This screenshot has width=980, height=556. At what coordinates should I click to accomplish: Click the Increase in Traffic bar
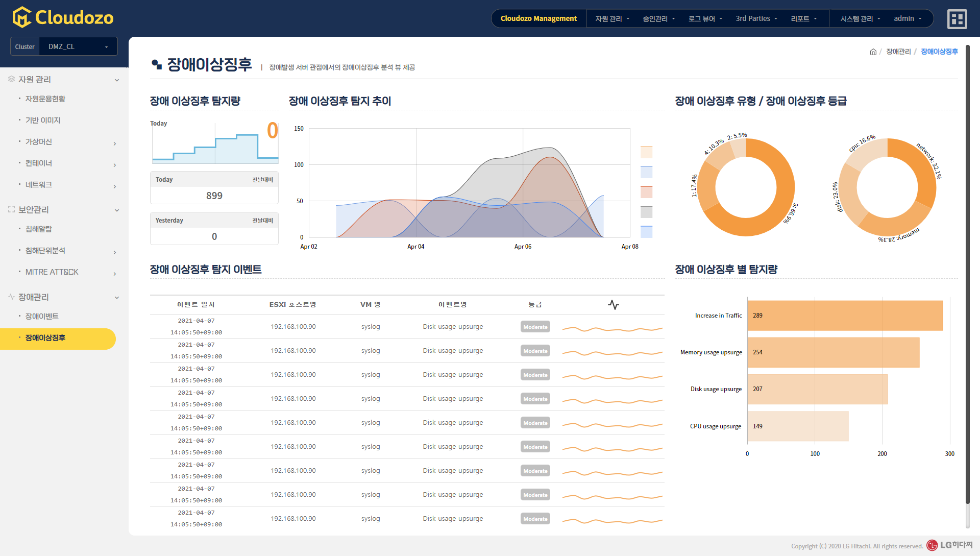coord(845,316)
